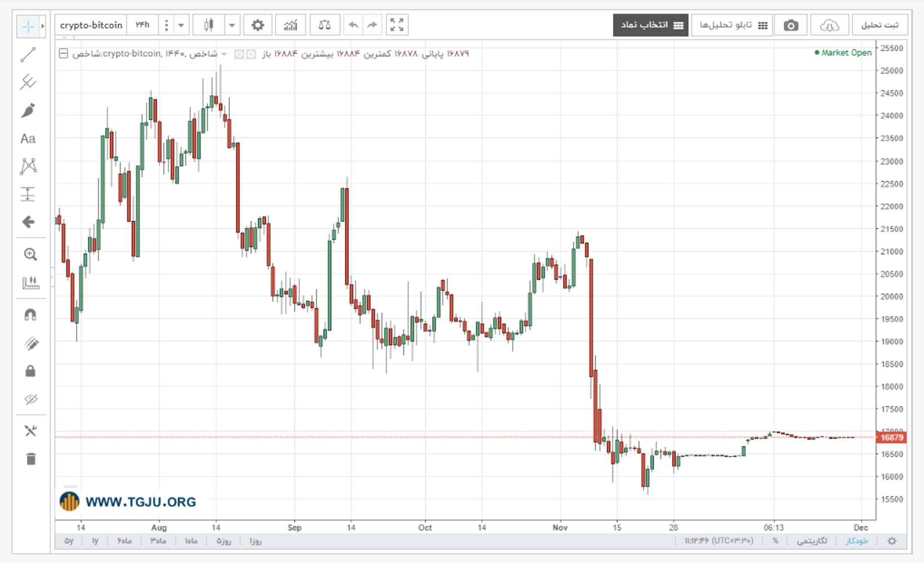Select the ruler measure tool

(30, 283)
